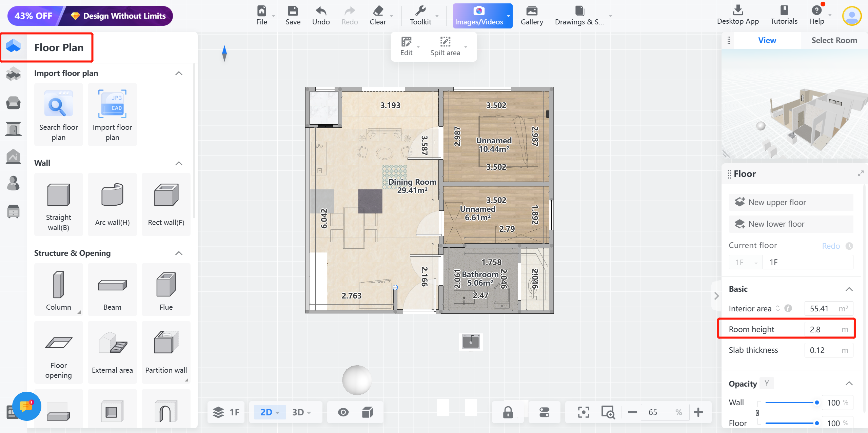Open the Toolkit dropdown arrow
This screenshot has width=868, height=433.
coord(437,16)
